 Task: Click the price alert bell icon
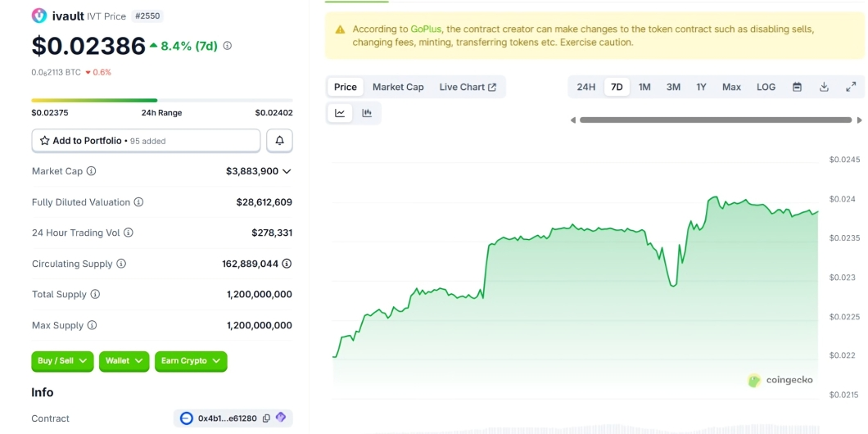(279, 141)
